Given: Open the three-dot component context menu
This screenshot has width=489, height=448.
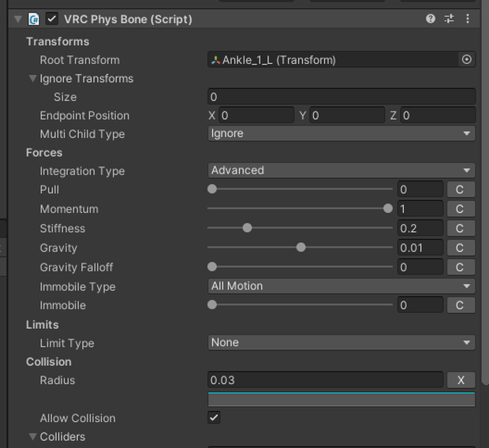Looking at the screenshot, I should click(x=468, y=19).
